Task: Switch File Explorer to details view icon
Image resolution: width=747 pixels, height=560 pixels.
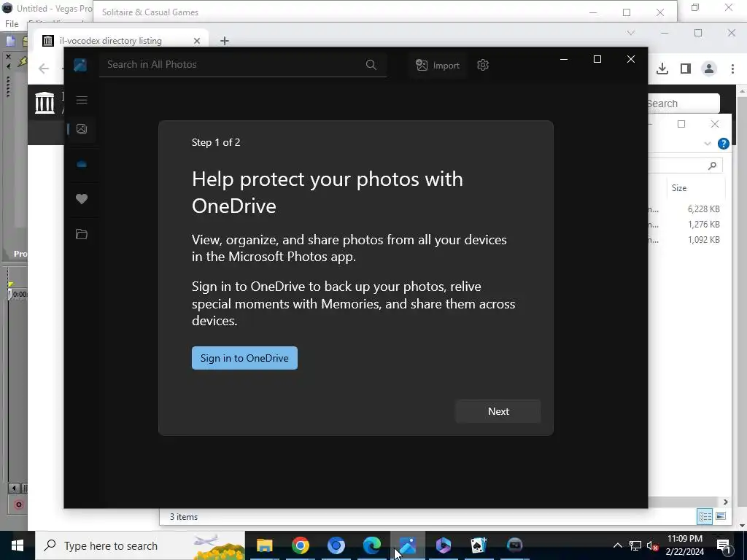Action: [705, 517]
